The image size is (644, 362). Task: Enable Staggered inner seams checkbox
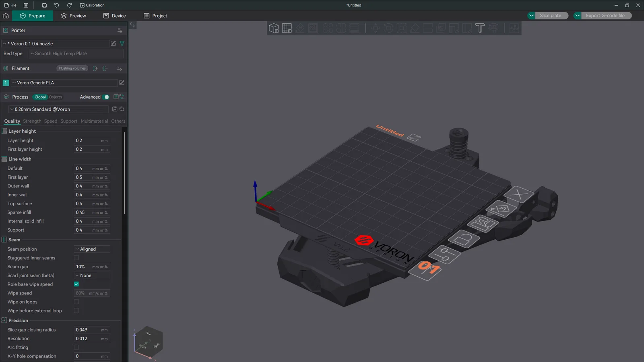click(76, 258)
